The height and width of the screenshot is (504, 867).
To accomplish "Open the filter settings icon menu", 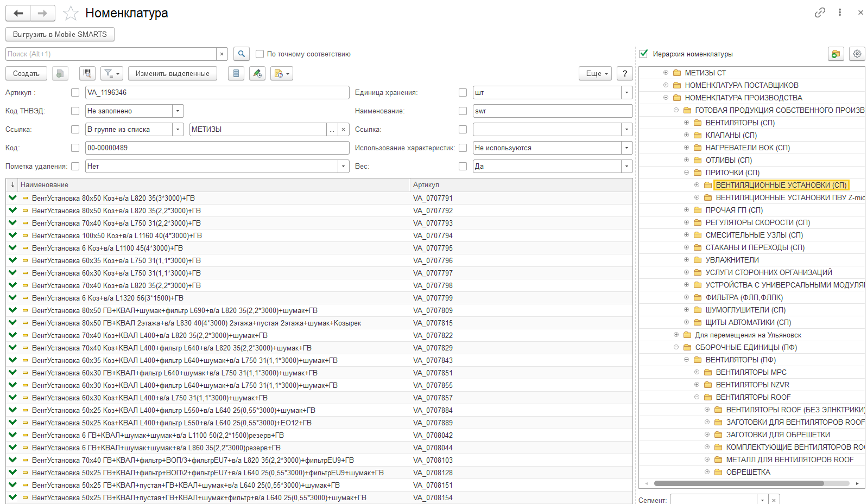I will (111, 73).
